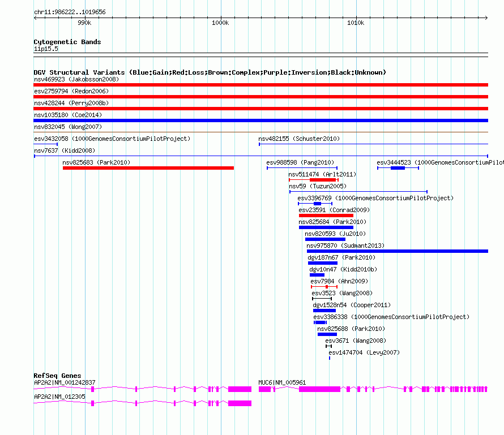Click AP2A2|NM_001242837 gene label
The image size is (504, 435).
(x=65, y=382)
